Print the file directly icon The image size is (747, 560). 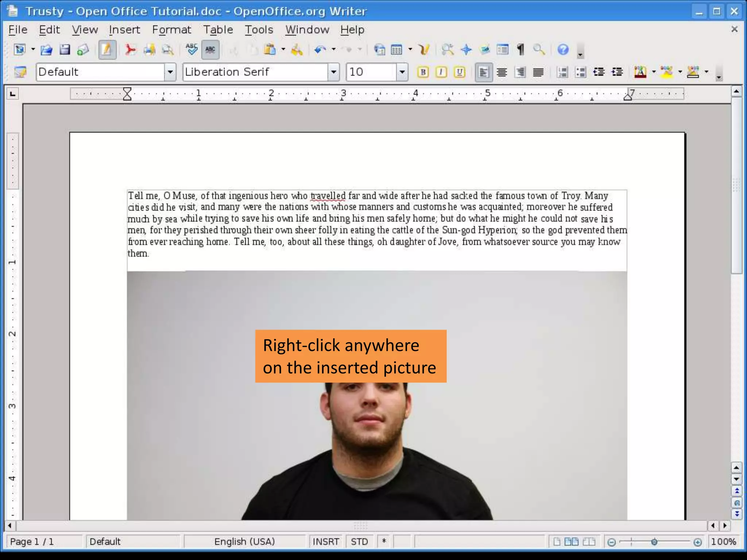pyautogui.click(x=149, y=50)
